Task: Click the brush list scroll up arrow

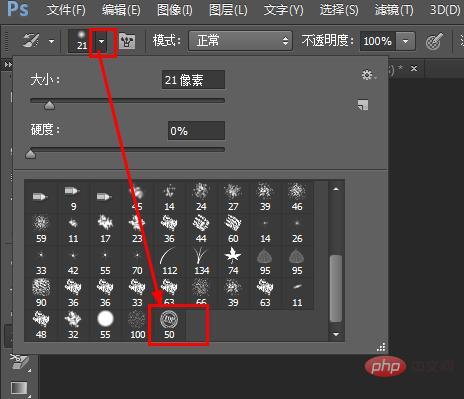Action: (x=336, y=189)
